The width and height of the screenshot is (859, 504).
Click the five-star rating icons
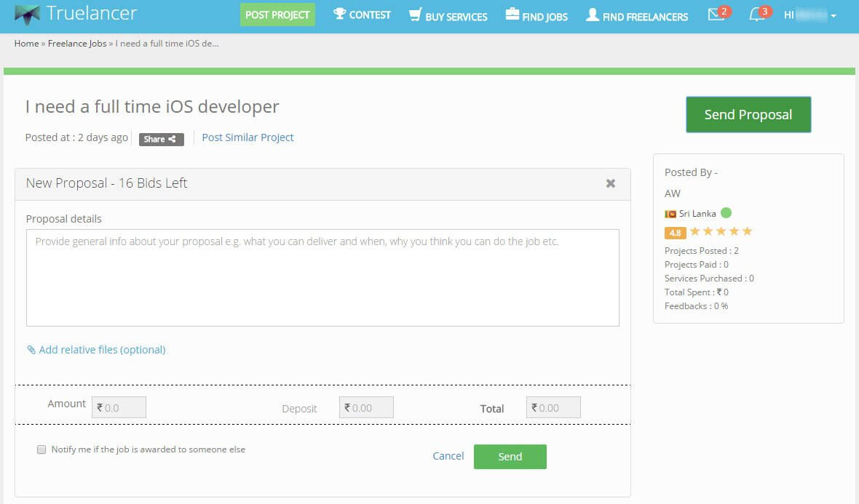[721, 232]
